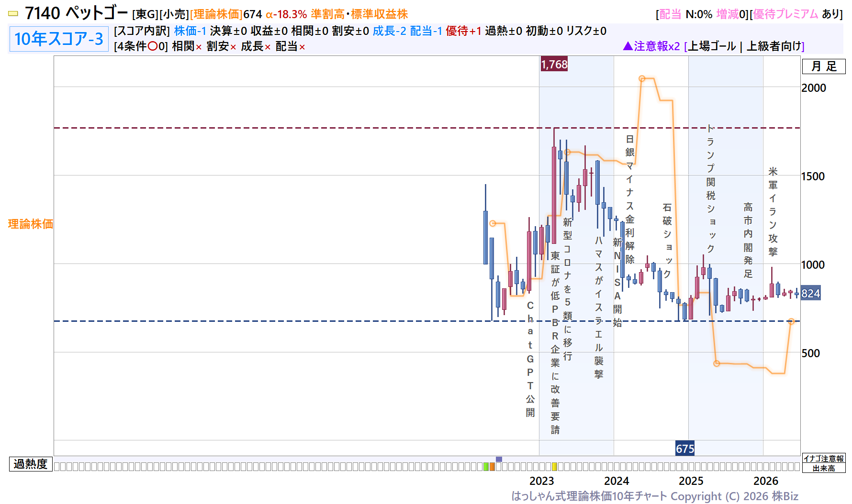This screenshot has width=852, height=504.
Task: Click the green heat indicator square
Action: 486,467
